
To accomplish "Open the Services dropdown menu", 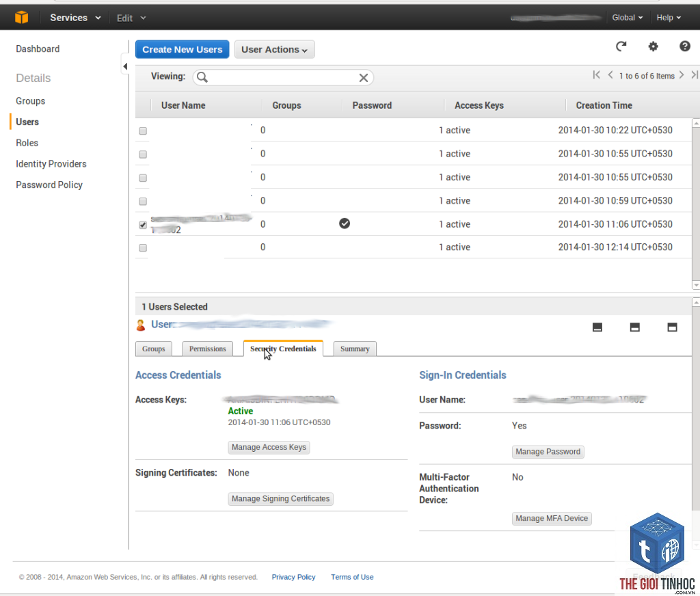I will 75,18.
